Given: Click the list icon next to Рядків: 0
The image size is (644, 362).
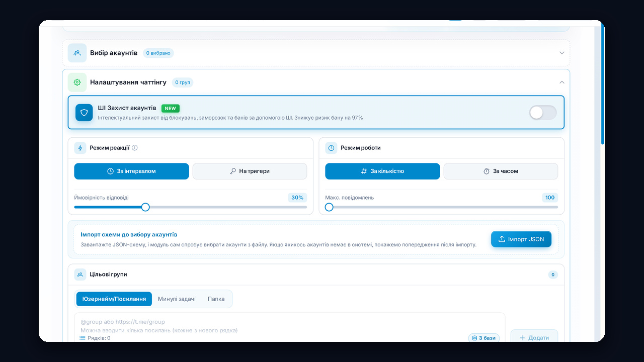Looking at the screenshot, I should 83,338.
